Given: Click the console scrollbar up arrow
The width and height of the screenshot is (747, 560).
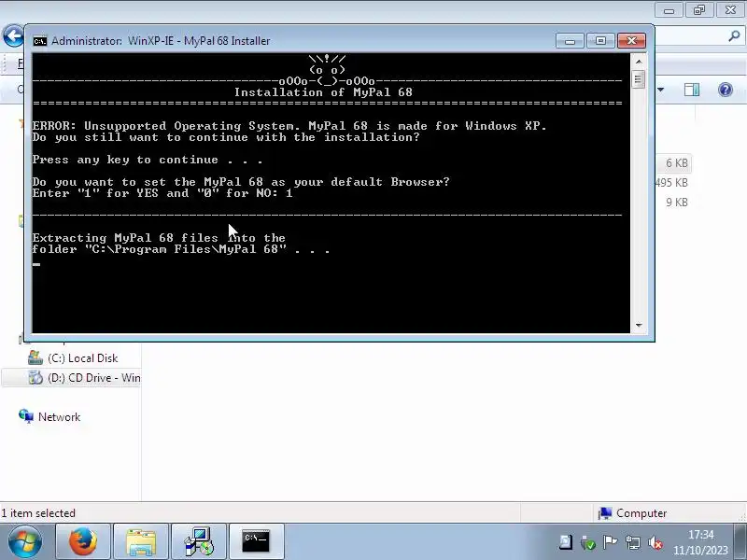Looking at the screenshot, I should pyautogui.click(x=639, y=62).
